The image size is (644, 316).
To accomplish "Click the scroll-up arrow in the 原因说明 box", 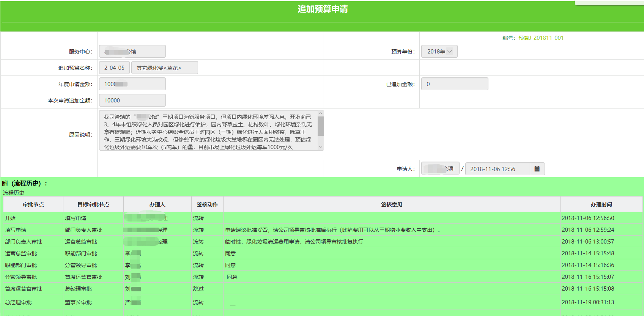I will click(x=321, y=113).
